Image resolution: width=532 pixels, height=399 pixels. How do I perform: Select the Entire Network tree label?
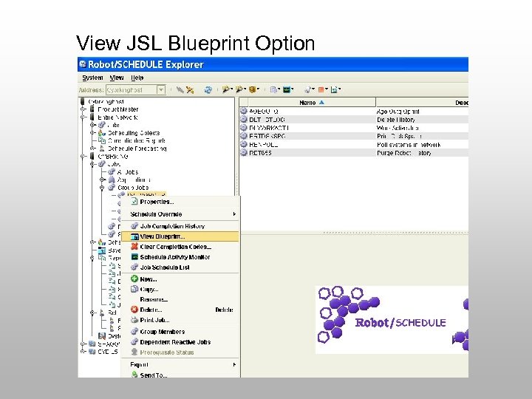point(117,117)
